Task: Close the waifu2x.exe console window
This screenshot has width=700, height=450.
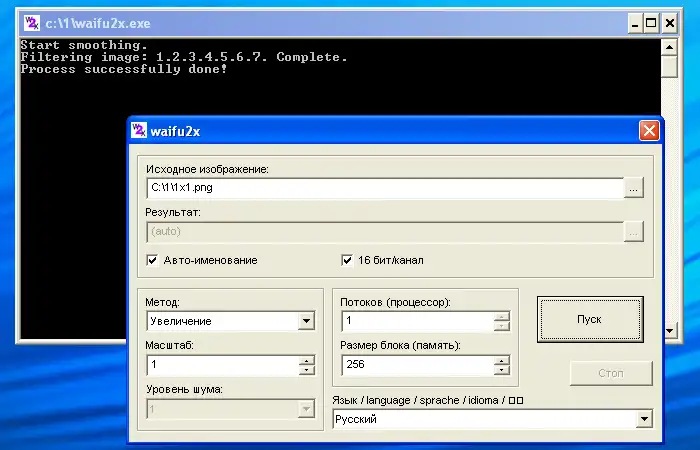Action: pyautogui.click(x=669, y=23)
